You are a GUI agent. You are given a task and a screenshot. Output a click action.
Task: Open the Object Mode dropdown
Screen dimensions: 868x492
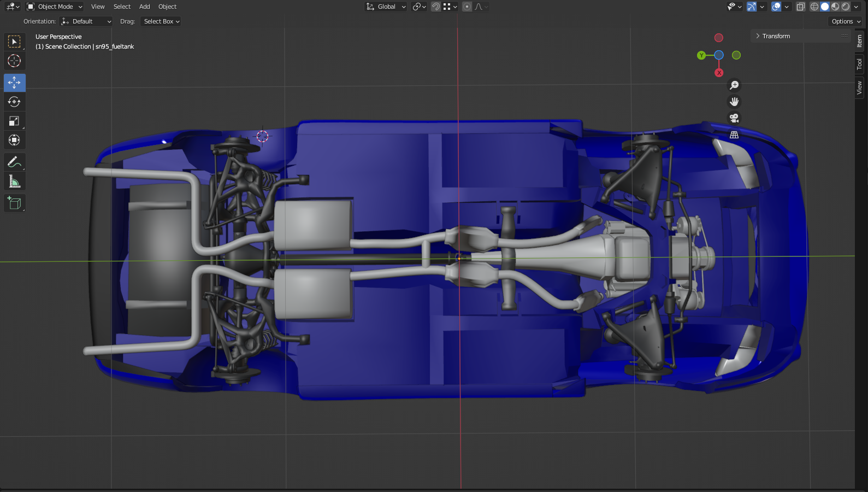click(55, 7)
